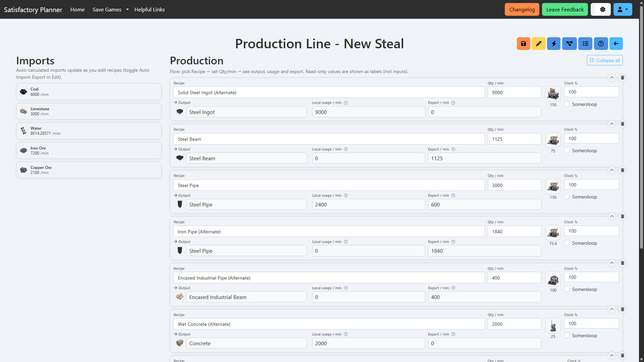Screen dimensions: 644x362
Task: View power usage with the lightning bolt icon
Action: coord(553,44)
